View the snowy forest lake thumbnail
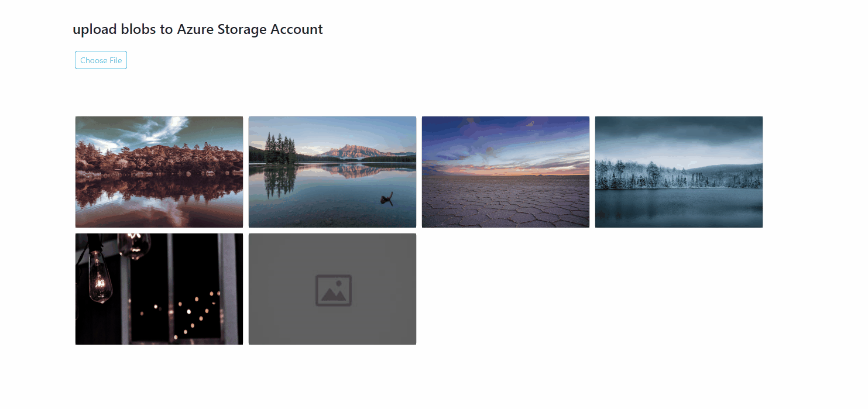The width and height of the screenshot is (868, 409). [x=679, y=172]
